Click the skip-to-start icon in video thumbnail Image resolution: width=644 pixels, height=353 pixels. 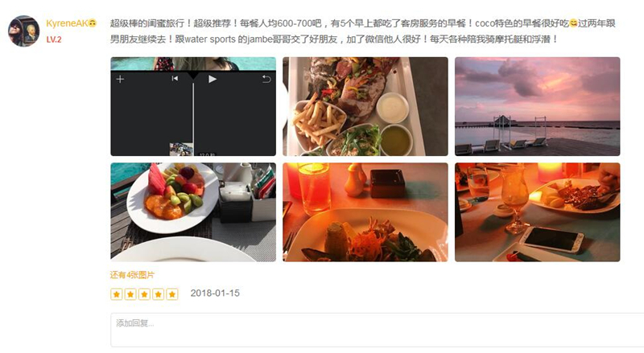point(175,78)
